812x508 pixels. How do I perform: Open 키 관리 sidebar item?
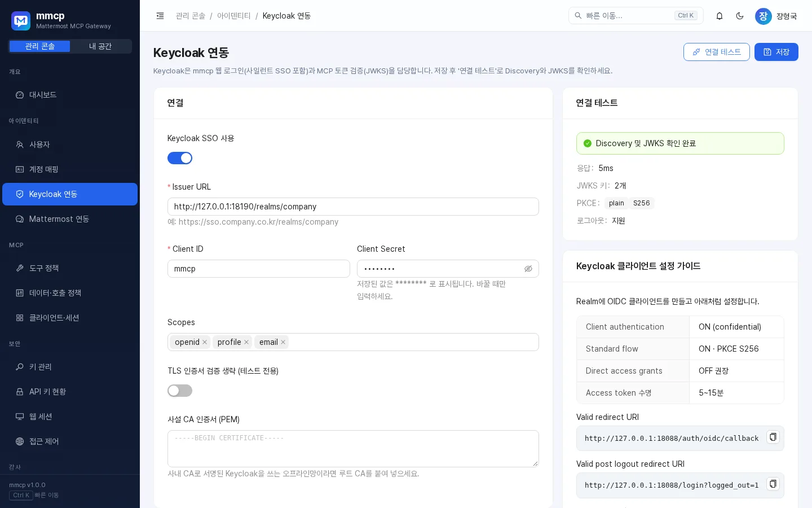tap(70, 367)
